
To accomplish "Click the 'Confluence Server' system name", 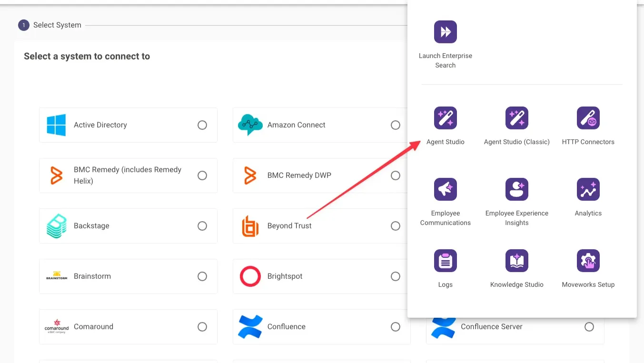I will [492, 327].
